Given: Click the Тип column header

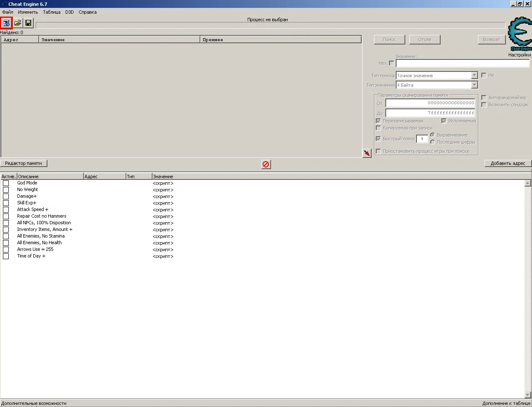Looking at the screenshot, I should click(x=139, y=177).
